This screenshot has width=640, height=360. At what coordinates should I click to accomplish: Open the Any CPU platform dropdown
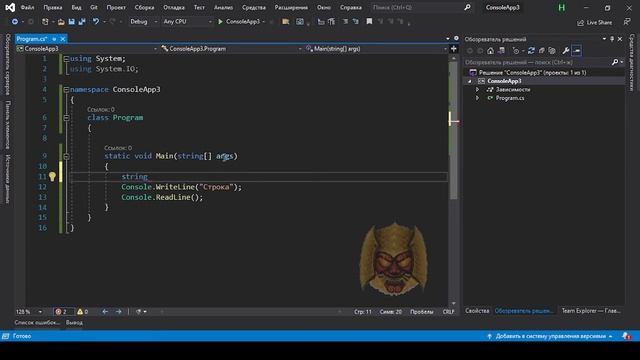click(x=187, y=22)
